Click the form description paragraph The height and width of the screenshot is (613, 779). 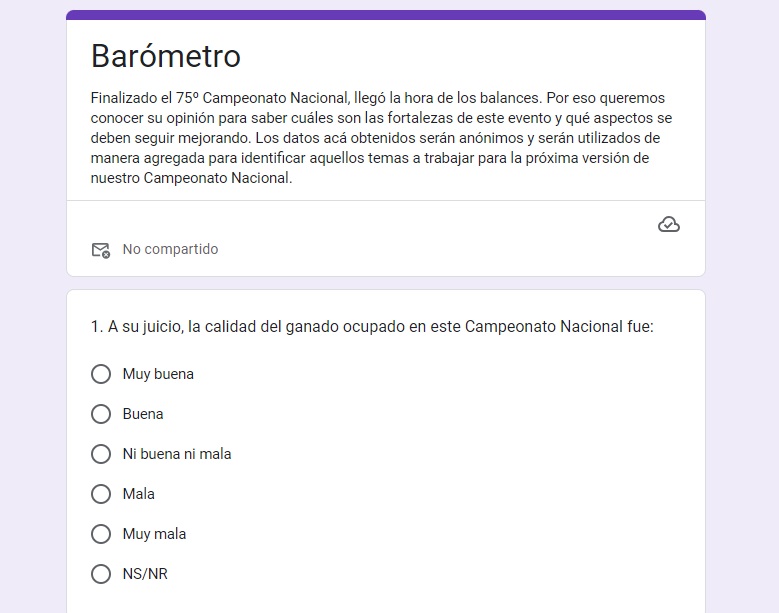click(381, 138)
